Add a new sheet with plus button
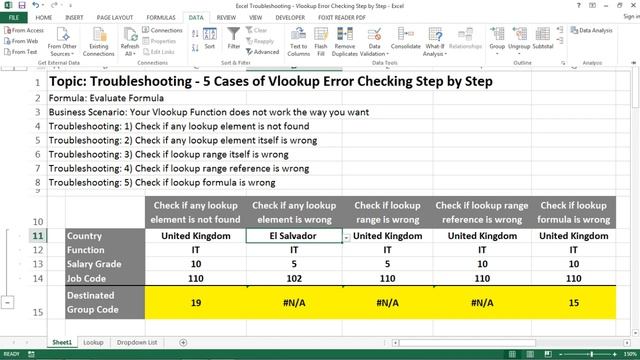Screen dimensions: 640x360 tap(183, 342)
